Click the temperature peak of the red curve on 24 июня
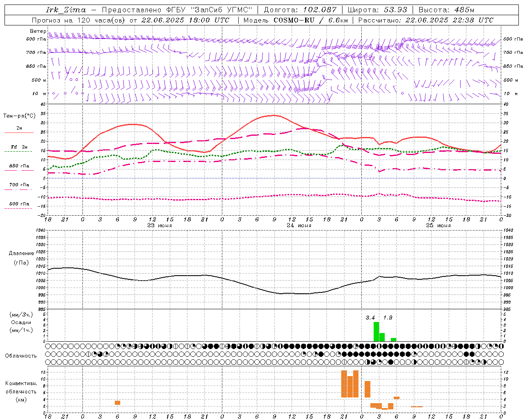 pos(274,115)
